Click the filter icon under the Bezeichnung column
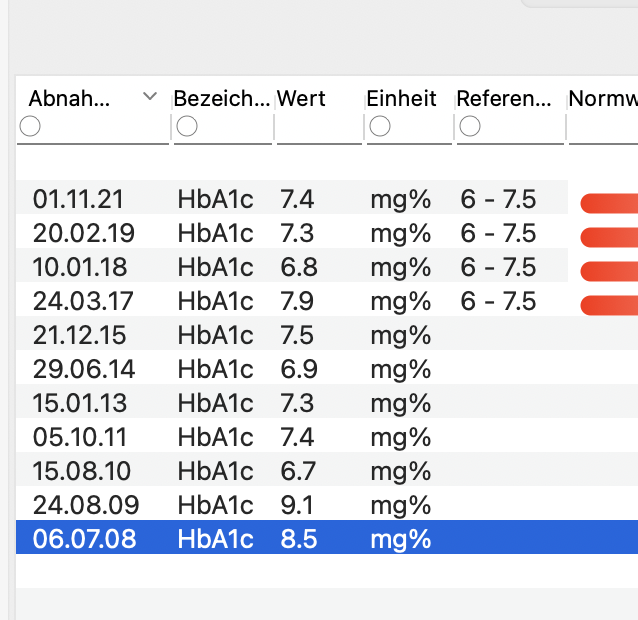Image resolution: width=638 pixels, height=620 pixels. click(x=186, y=126)
